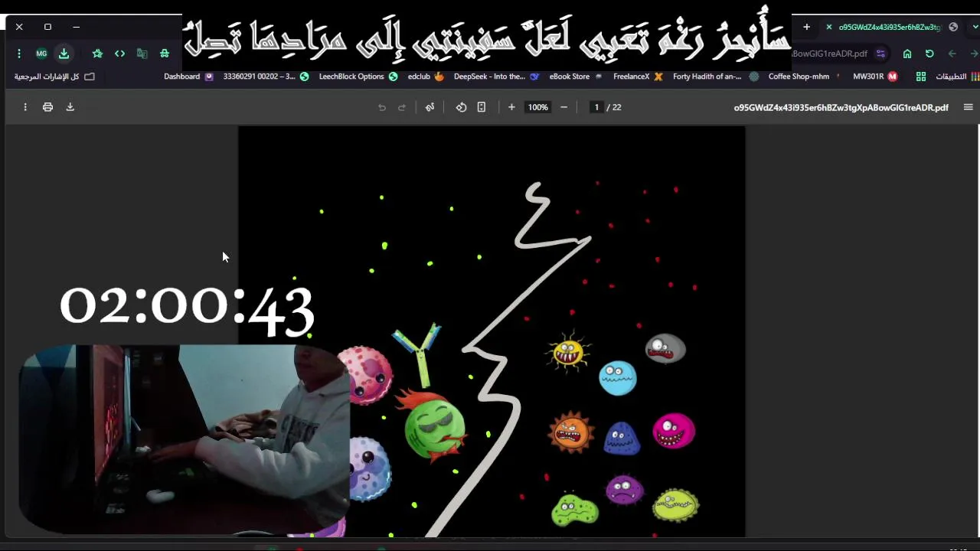
Task: Open the التطبيقات apps shortcut
Action: 957,77
